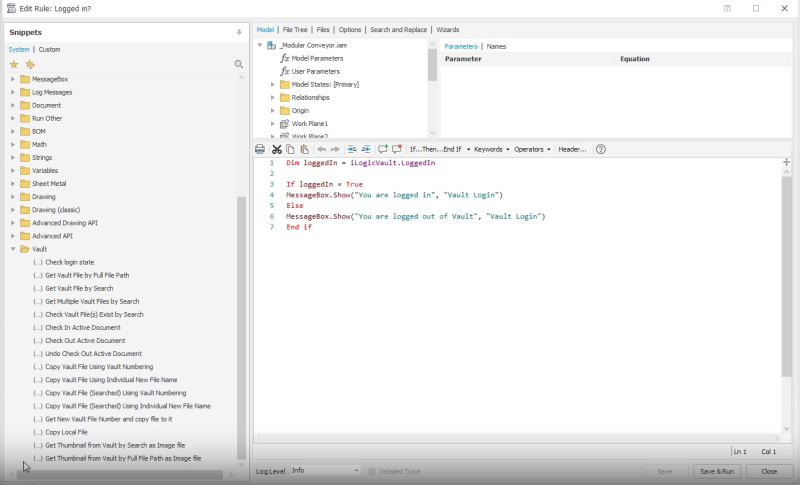The height and width of the screenshot is (485, 800).
Task: Expand the Origin folder node
Action: 272,111
